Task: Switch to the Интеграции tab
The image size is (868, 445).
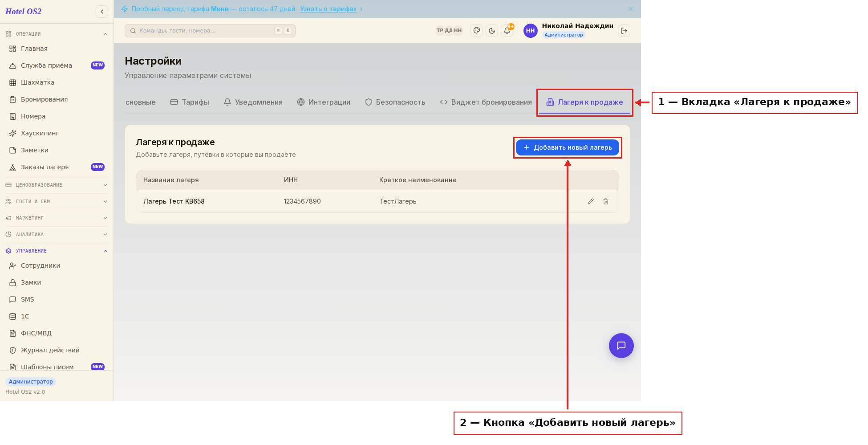Action: [x=324, y=102]
